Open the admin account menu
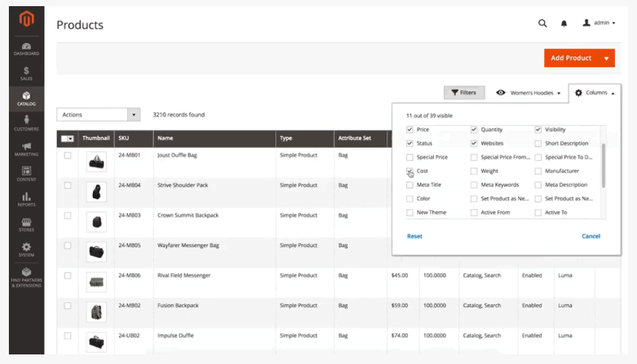The height and width of the screenshot is (364, 637). coord(599,23)
